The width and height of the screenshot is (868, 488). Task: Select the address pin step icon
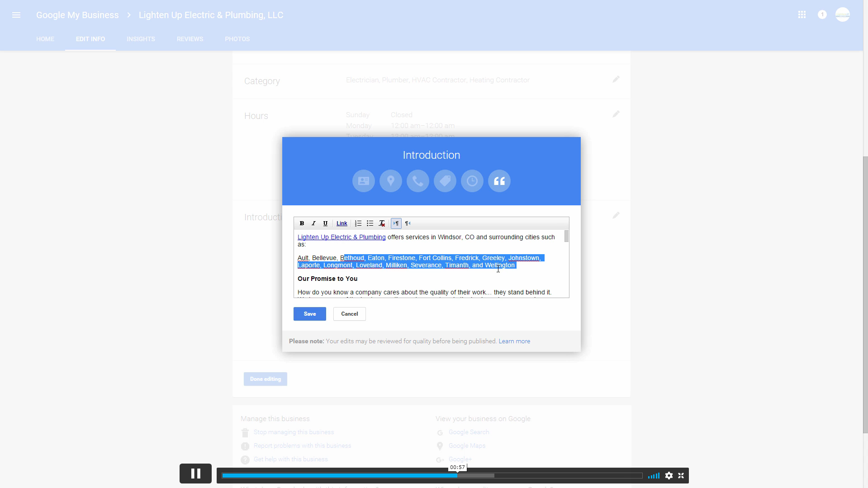point(391,181)
